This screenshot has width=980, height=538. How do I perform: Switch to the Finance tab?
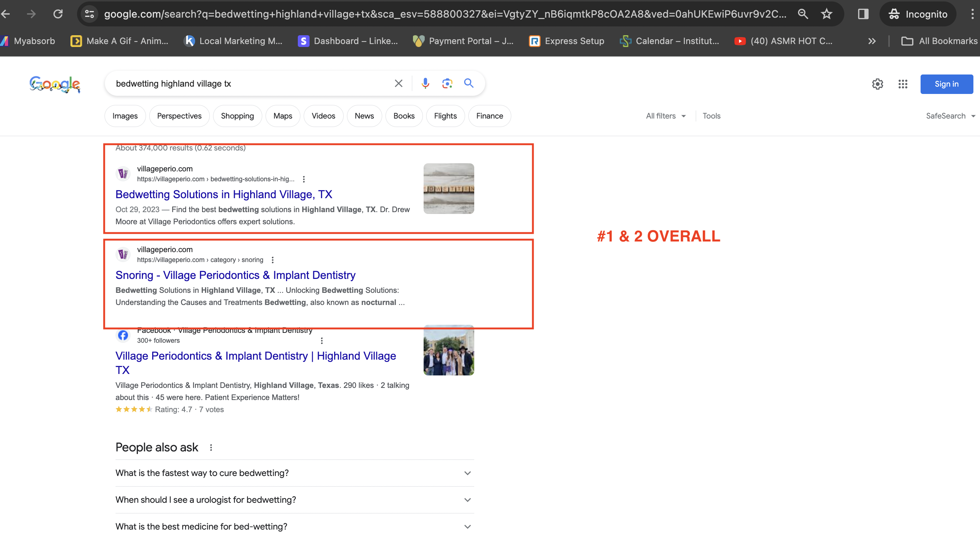[489, 116]
